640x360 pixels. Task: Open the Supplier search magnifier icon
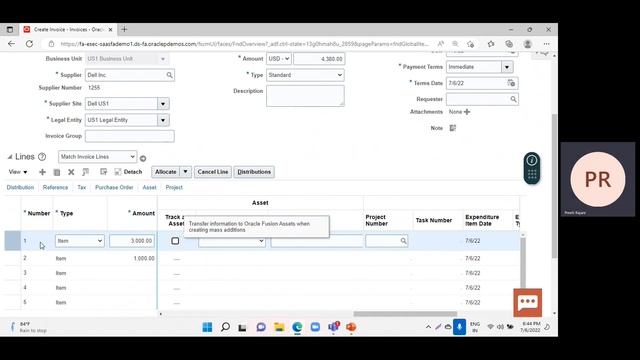169,75
